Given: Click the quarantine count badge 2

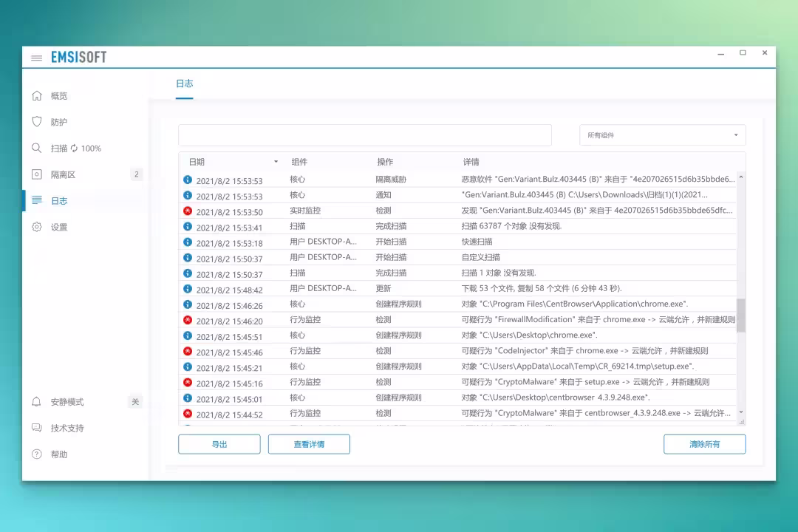Looking at the screenshot, I should coord(137,174).
